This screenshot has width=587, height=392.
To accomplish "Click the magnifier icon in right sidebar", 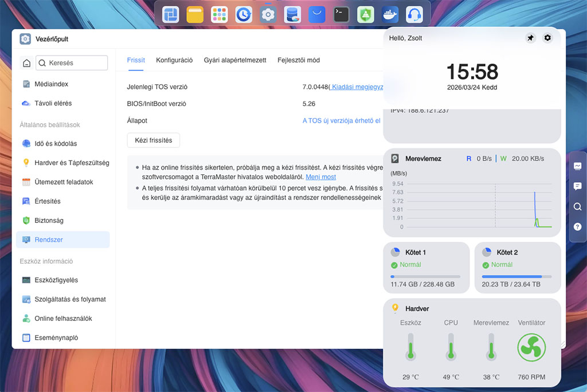I will pos(577,207).
